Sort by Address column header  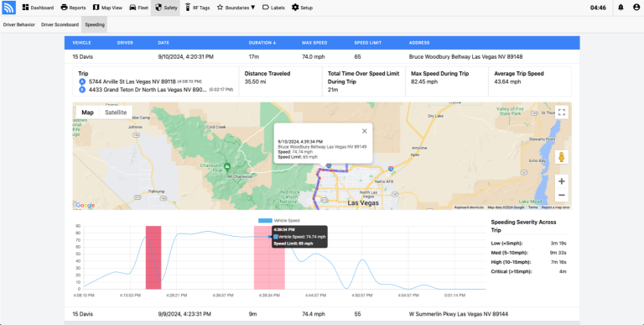[419, 43]
